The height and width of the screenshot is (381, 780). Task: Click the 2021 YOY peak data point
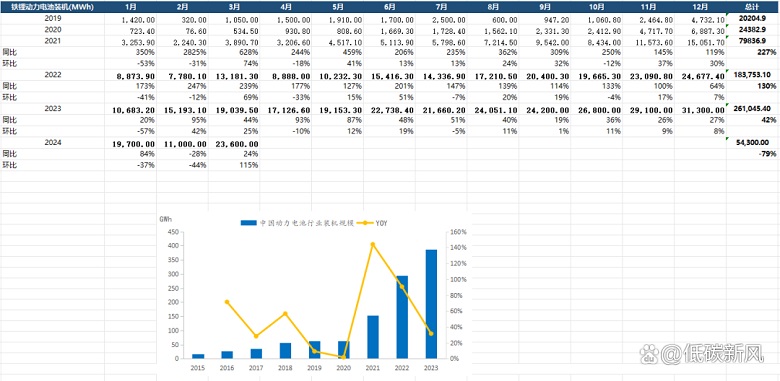pos(373,244)
